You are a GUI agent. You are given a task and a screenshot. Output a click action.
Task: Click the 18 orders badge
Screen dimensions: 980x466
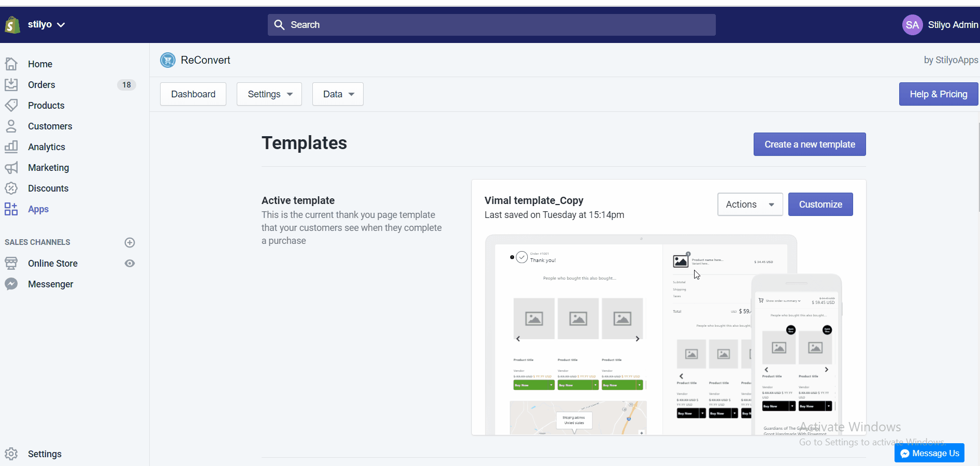click(126, 85)
